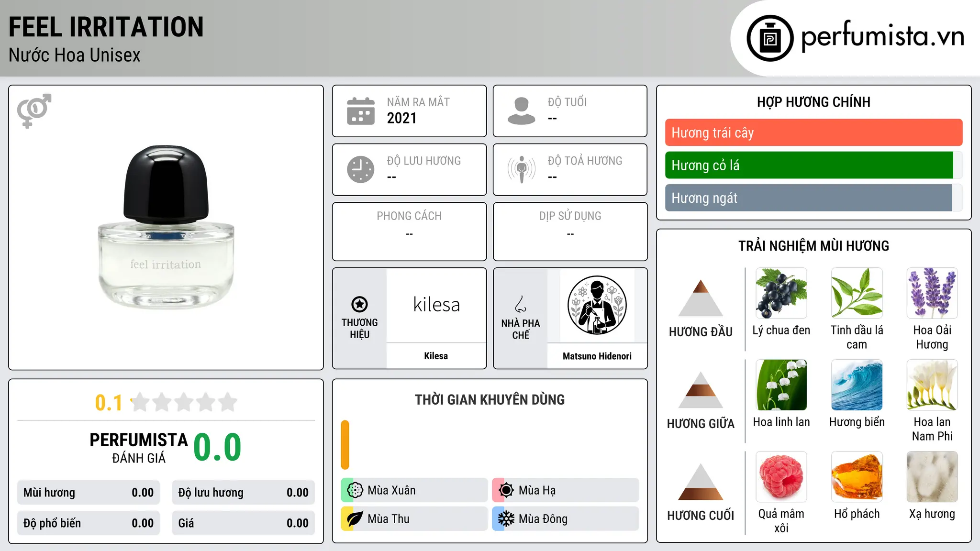The image size is (980, 551).
Task: Click the Độ lưu hương 0.00 score row
Action: (x=243, y=493)
